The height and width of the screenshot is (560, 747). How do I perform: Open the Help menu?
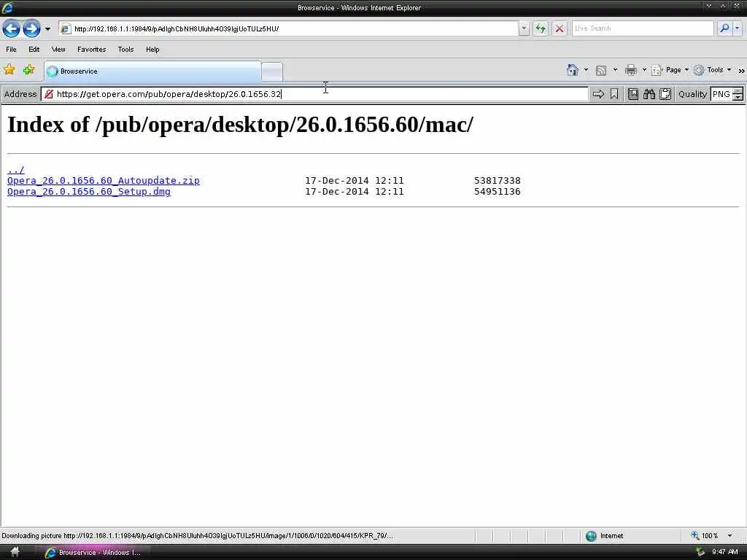click(x=152, y=50)
